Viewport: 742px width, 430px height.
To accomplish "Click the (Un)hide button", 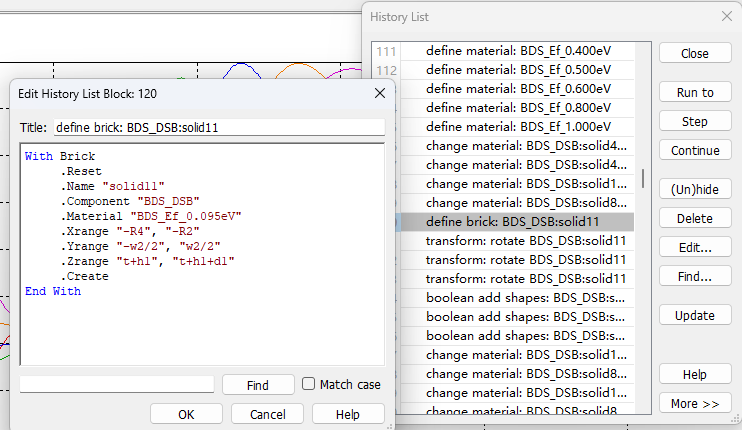I will point(695,189).
